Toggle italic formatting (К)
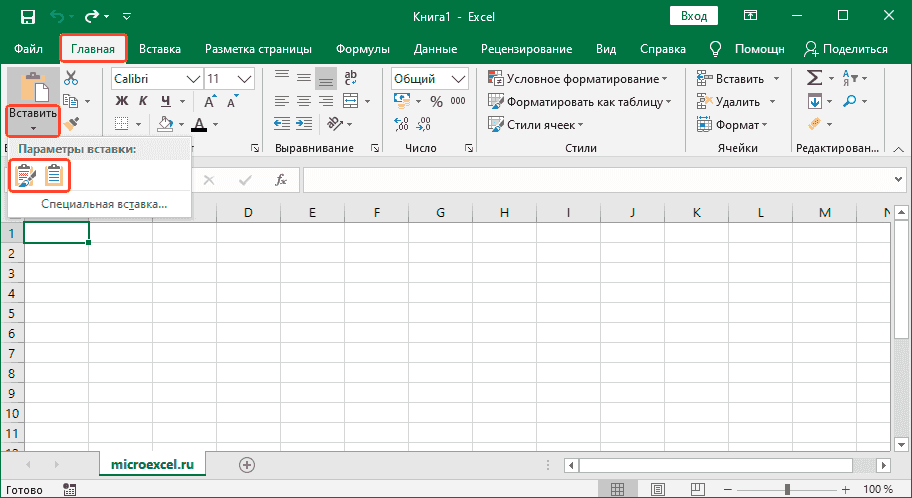Screen dimensions: 912x498 [145, 101]
